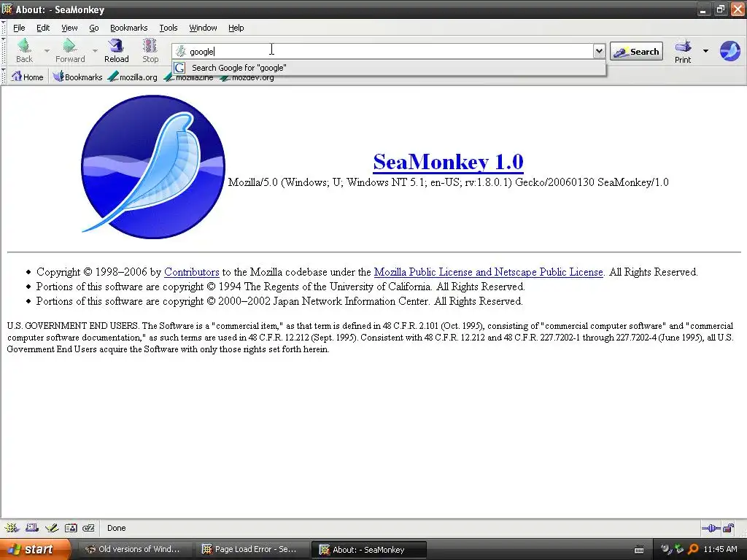Image resolution: width=747 pixels, height=560 pixels.
Task: Open the Help menu
Action: tap(236, 28)
